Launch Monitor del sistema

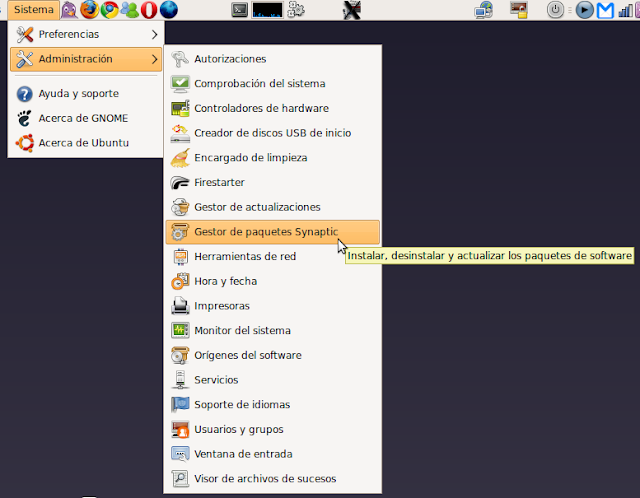pos(273,331)
